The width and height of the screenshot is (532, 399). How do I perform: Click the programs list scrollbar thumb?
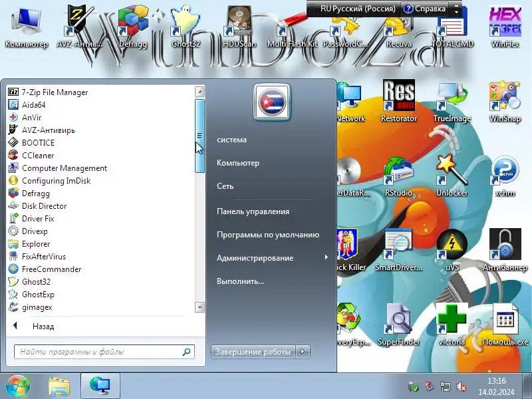point(200,136)
